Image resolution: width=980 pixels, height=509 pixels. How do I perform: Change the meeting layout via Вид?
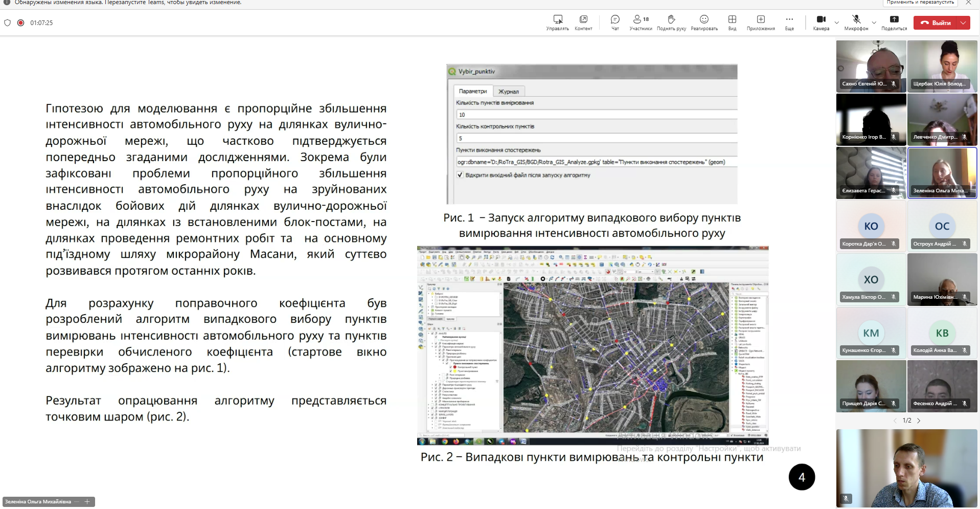pyautogui.click(x=732, y=23)
